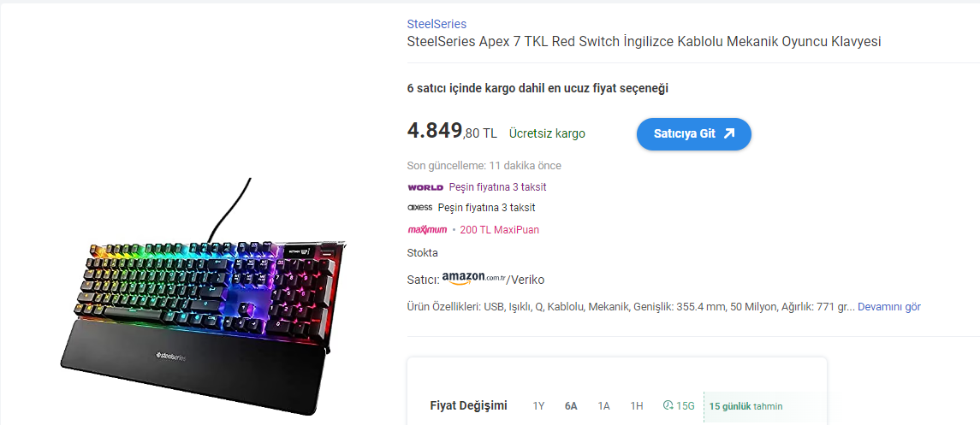Click the arrow icon on Satıcıya Git
The image size is (980, 425).
(729, 133)
